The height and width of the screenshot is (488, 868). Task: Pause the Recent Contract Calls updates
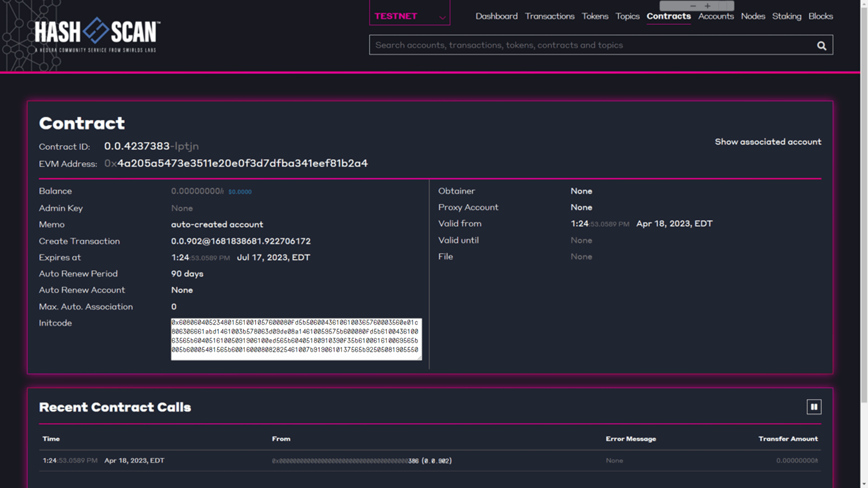click(814, 407)
